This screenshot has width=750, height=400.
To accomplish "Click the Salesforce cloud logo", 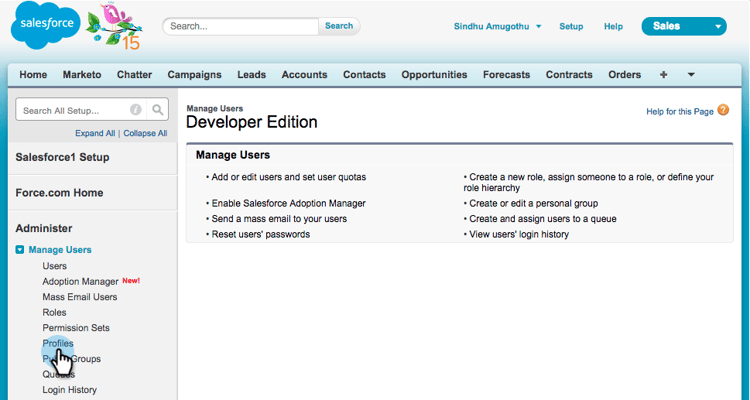I will (x=45, y=25).
